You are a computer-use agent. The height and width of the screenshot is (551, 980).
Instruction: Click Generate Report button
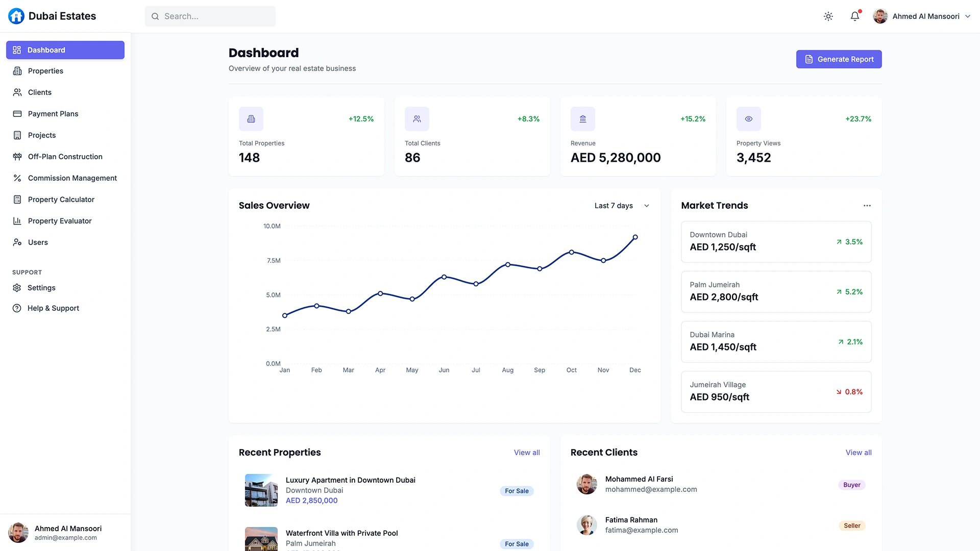pyautogui.click(x=839, y=59)
